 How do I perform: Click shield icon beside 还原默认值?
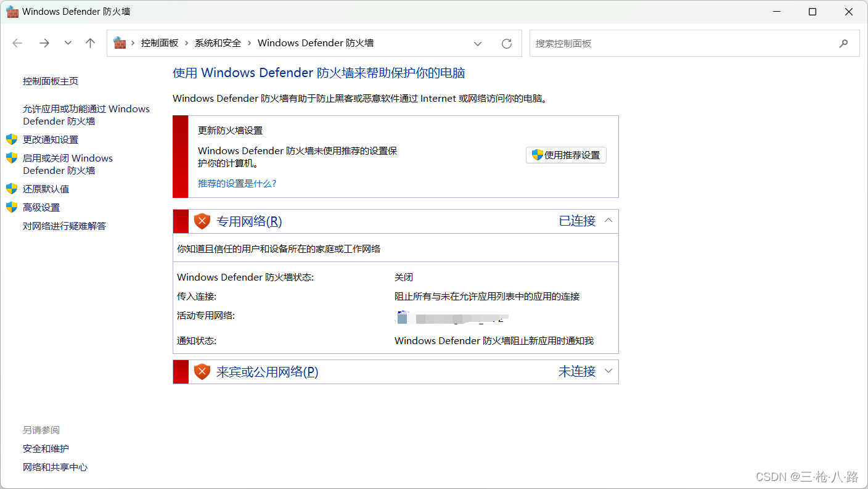pyautogui.click(x=12, y=189)
